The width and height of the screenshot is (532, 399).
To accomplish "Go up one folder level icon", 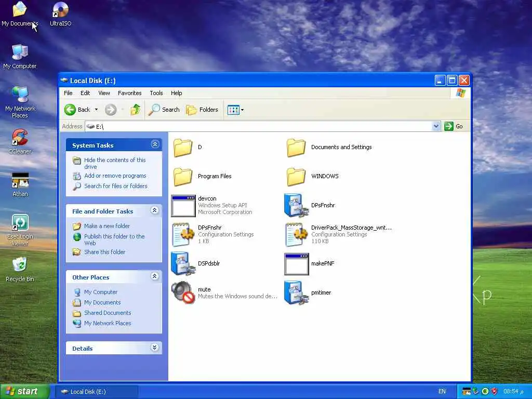I will point(136,110).
